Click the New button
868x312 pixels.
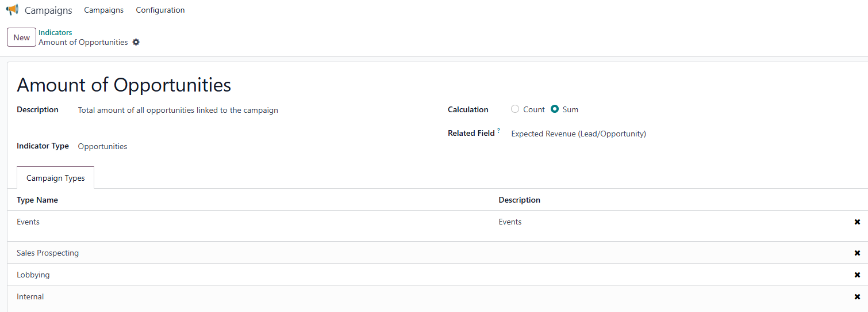coord(21,37)
